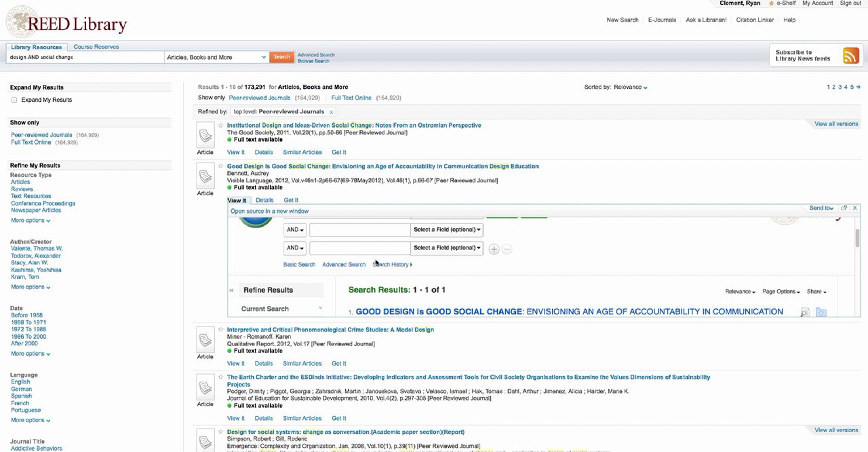Click the preview panel vertical scrollbar
The image size is (868, 452).
pyautogui.click(x=857, y=238)
